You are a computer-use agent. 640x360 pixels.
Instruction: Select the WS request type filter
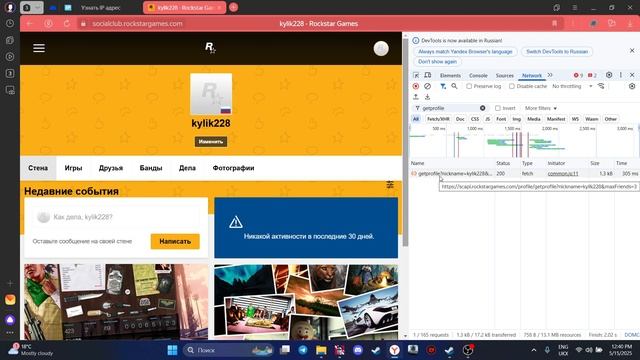[x=575, y=119]
